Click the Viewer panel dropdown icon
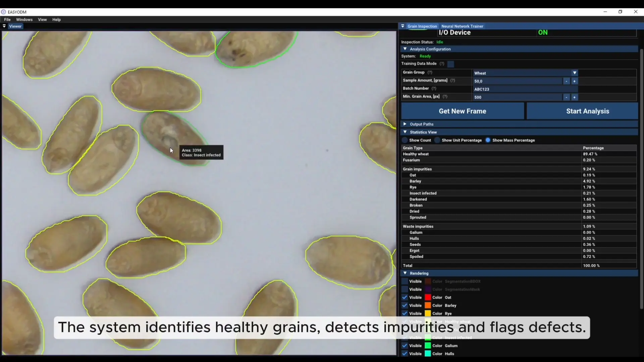Screen dimensions: 644x362 pyautogui.click(x=4, y=26)
